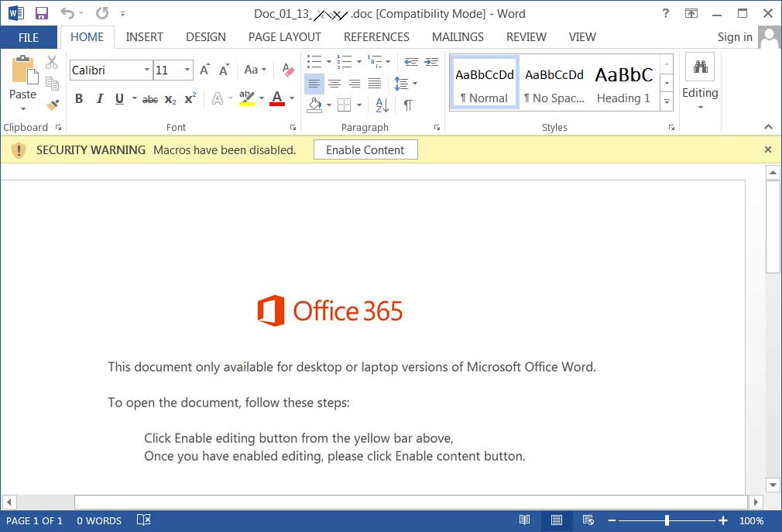Apply the No Spacing style
The width and height of the screenshot is (782, 532).
point(554,84)
